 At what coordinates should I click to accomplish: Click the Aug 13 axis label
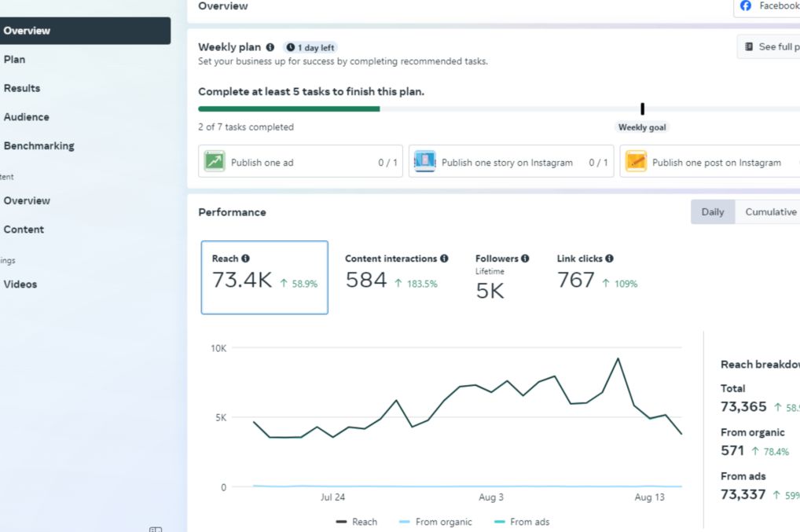point(649,497)
